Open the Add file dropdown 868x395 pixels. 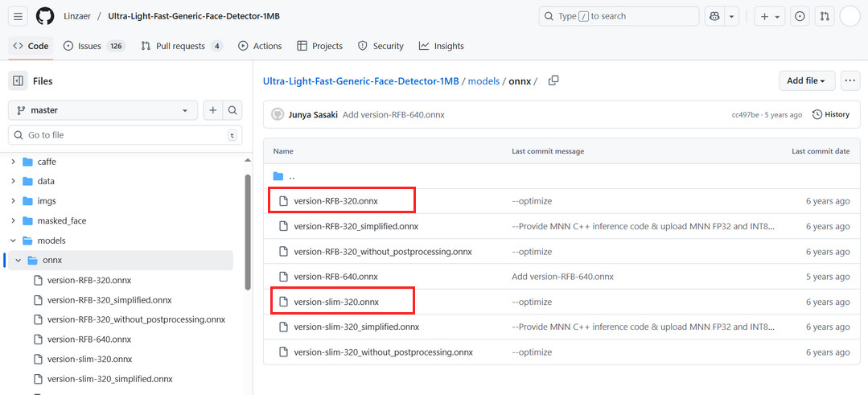point(806,80)
